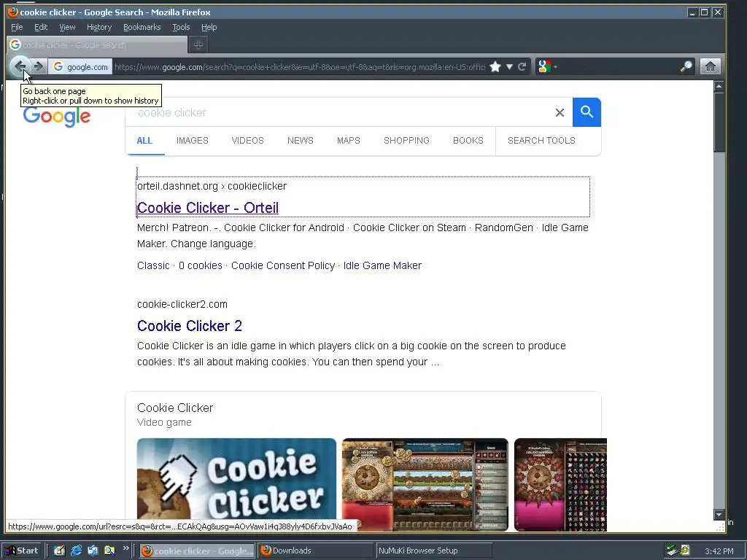Open the Tools menu
Viewport: 747px width, 560px height.
[x=181, y=27]
